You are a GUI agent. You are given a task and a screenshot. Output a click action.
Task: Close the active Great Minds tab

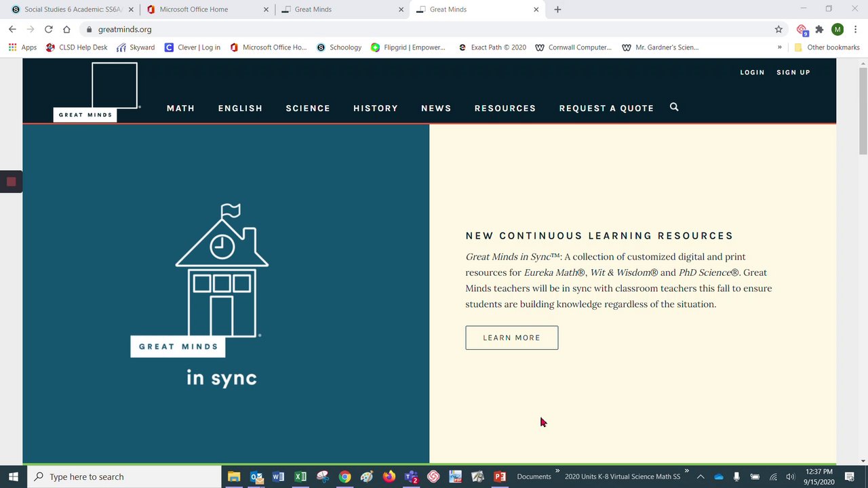536,9
